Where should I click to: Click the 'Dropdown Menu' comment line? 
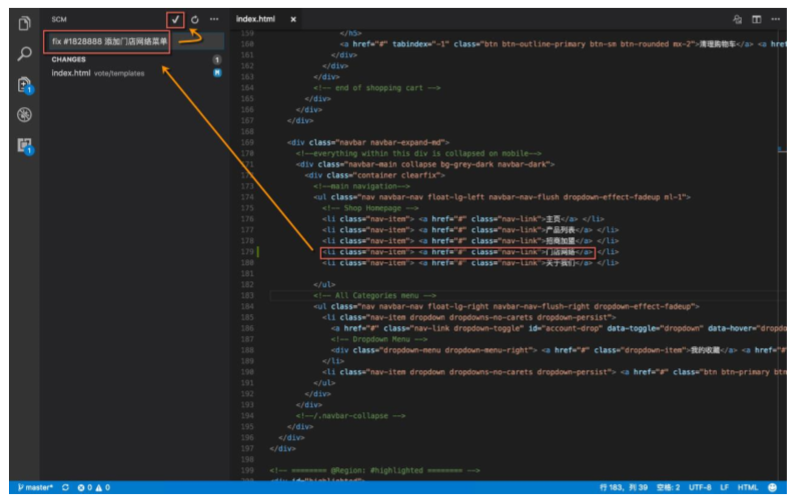379,339
